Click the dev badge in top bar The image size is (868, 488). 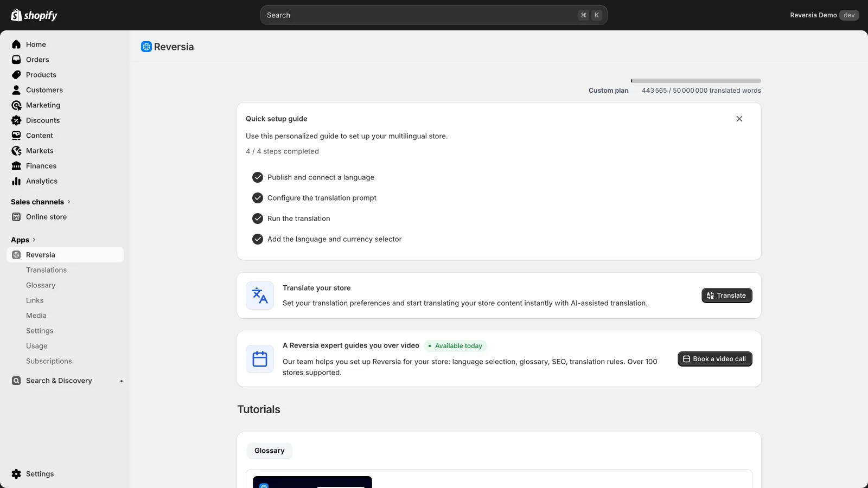pyautogui.click(x=849, y=15)
